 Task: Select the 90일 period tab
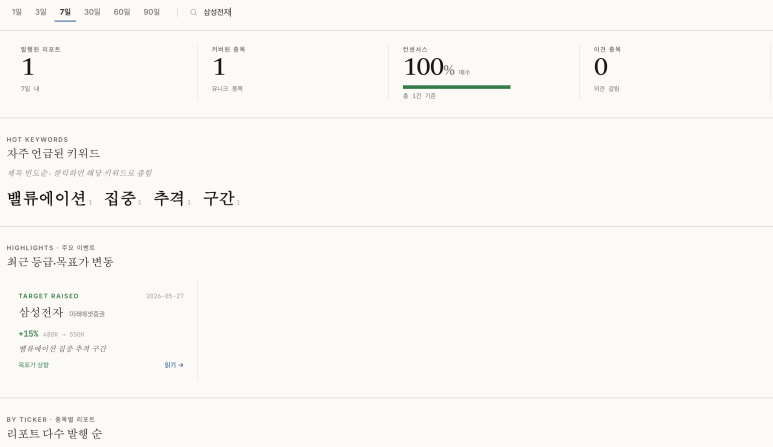(151, 12)
